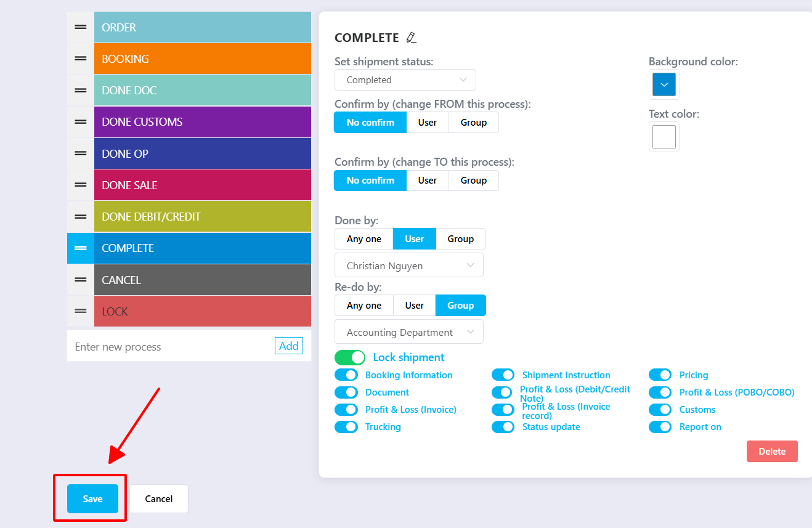
Task: Click the drag handle beside COMPLETE process
Action: (x=81, y=248)
